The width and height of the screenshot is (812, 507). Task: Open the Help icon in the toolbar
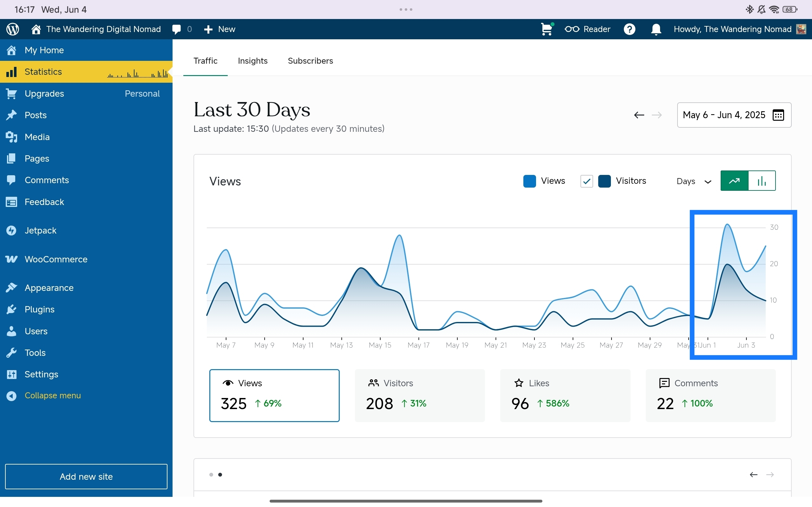630,29
